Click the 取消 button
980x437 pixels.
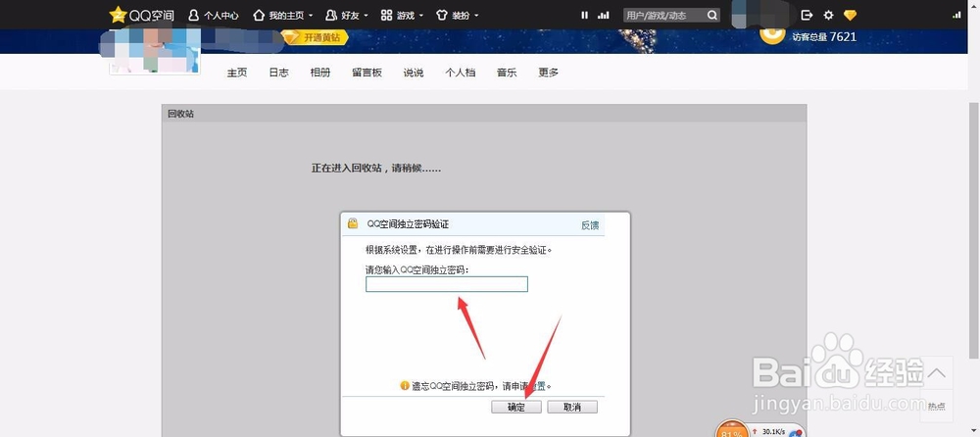pyautogui.click(x=572, y=407)
